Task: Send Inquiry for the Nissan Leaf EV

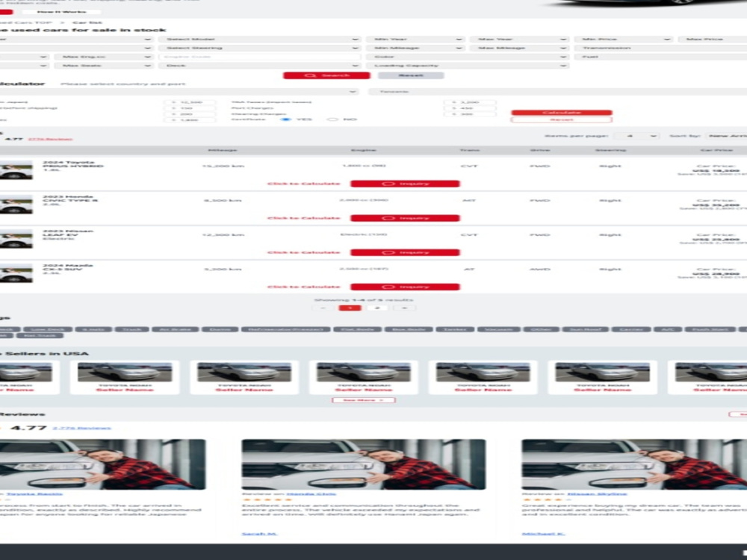Action: tap(406, 252)
